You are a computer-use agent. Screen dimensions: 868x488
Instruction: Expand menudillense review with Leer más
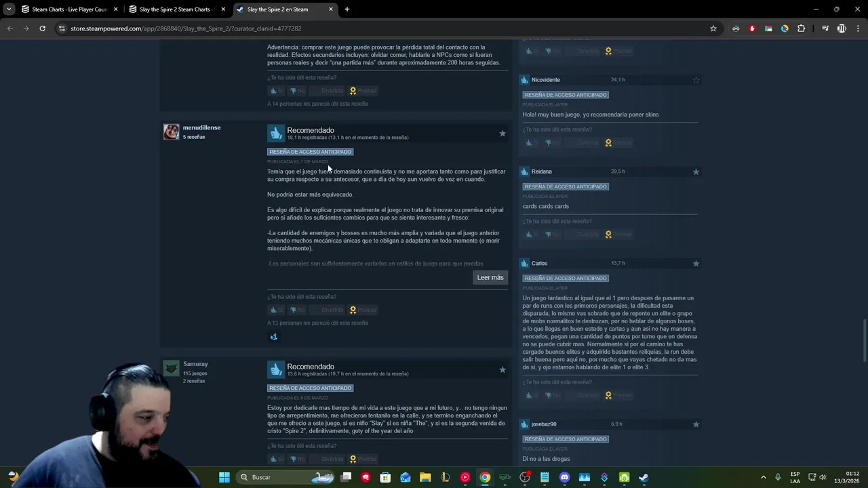point(490,277)
